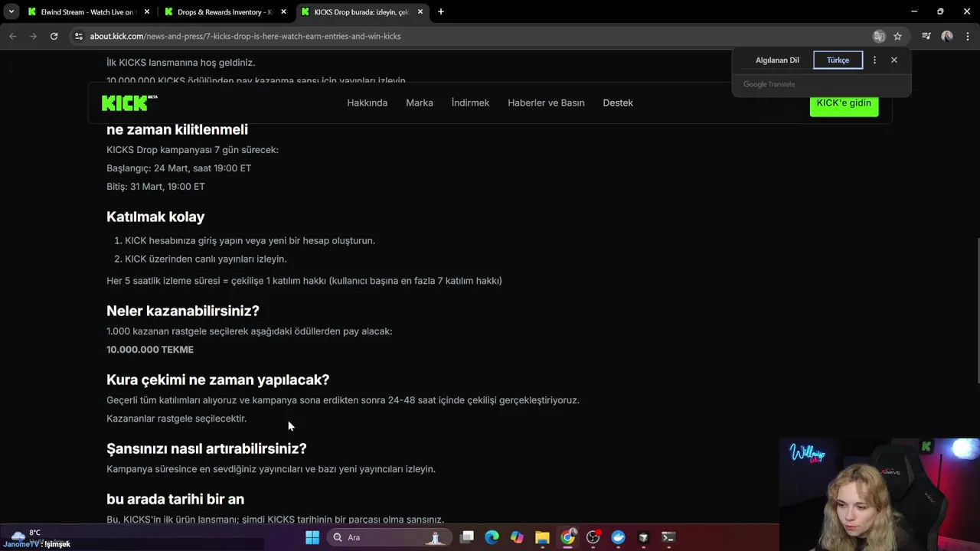Viewport: 980px width, 551px height.
Task: Click the bu arada tarihi bir an heading
Action: pyautogui.click(x=175, y=499)
